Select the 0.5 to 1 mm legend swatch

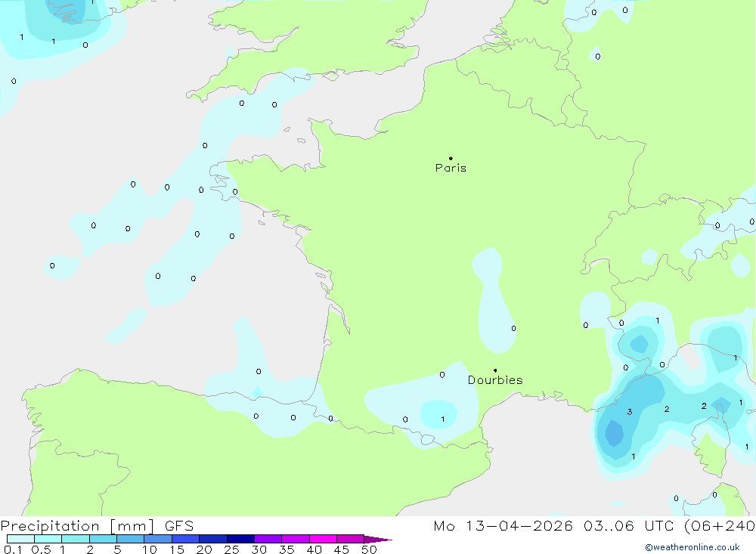point(48,539)
